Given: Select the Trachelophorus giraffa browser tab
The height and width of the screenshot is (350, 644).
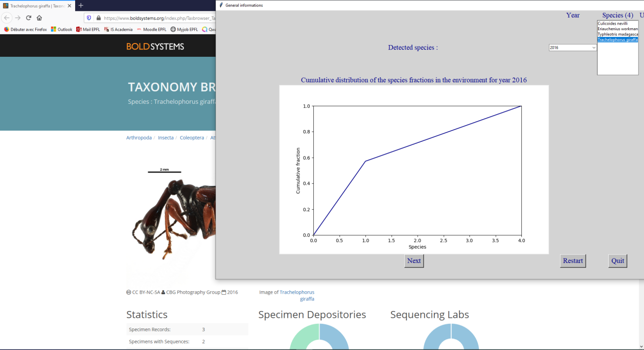Looking at the screenshot, I should (37, 6).
